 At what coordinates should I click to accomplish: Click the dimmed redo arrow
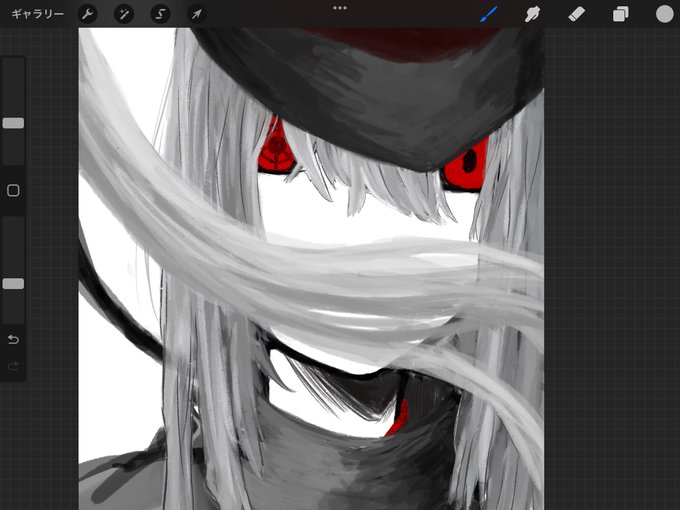pyautogui.click(x=13, y=366)
